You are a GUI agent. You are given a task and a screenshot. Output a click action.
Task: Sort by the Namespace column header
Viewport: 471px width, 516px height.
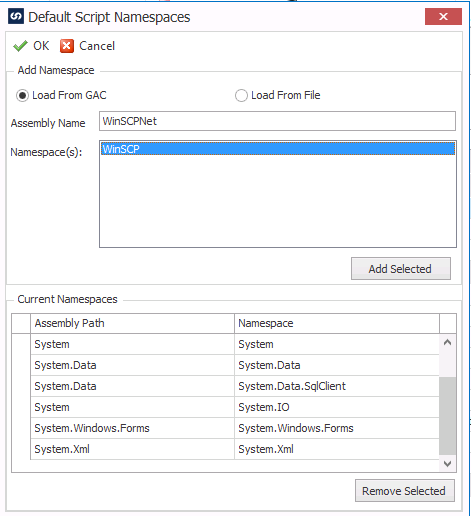(337, 323)
